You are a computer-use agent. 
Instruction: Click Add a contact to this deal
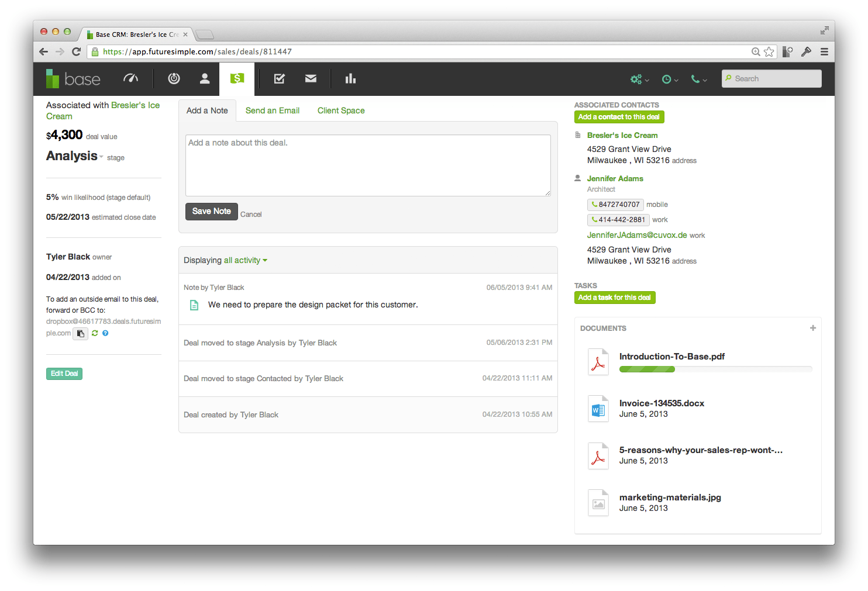pos(619,117)
